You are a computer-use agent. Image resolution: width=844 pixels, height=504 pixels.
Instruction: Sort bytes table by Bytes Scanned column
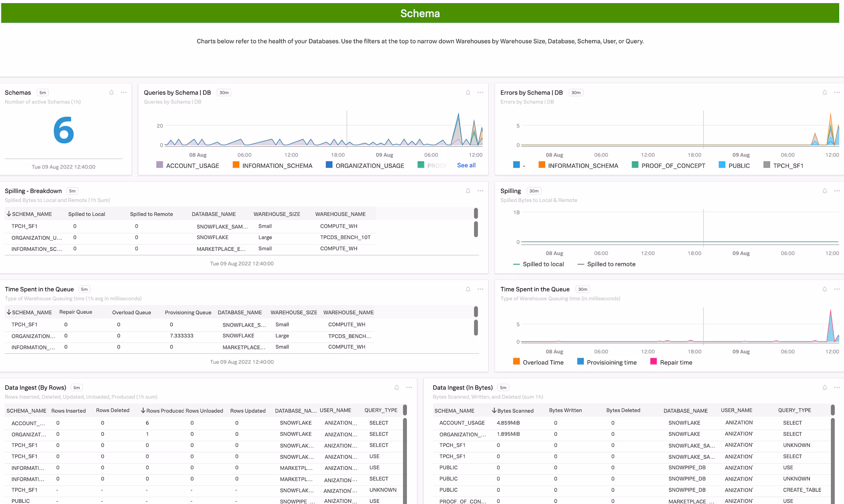515,411
